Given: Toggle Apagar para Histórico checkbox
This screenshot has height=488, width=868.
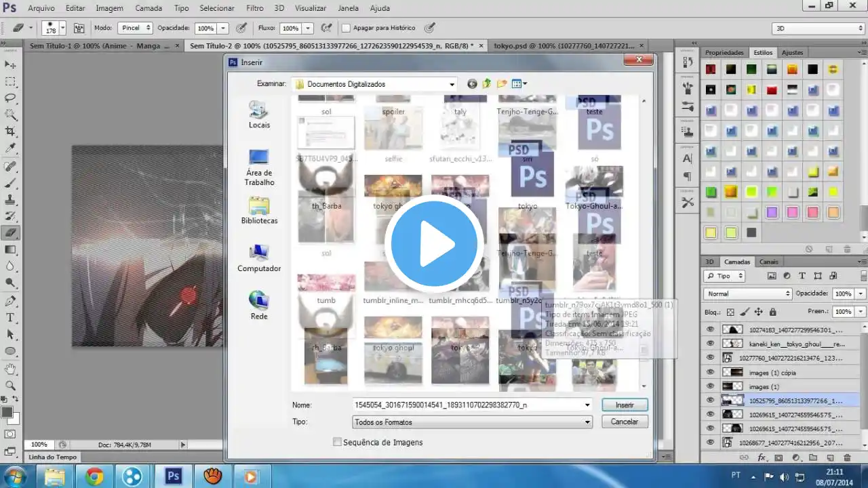Looking at the screenshot, I should click(346, 28).
